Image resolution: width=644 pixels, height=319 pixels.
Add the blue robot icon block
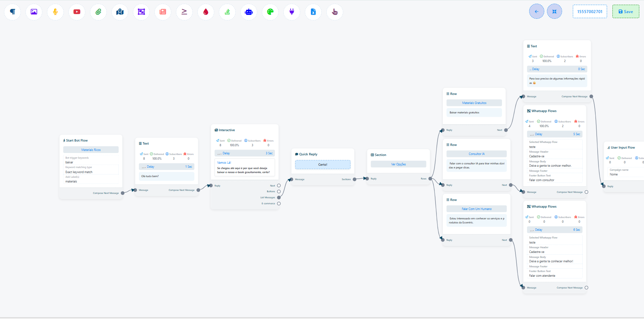click(x=249, y=12)
